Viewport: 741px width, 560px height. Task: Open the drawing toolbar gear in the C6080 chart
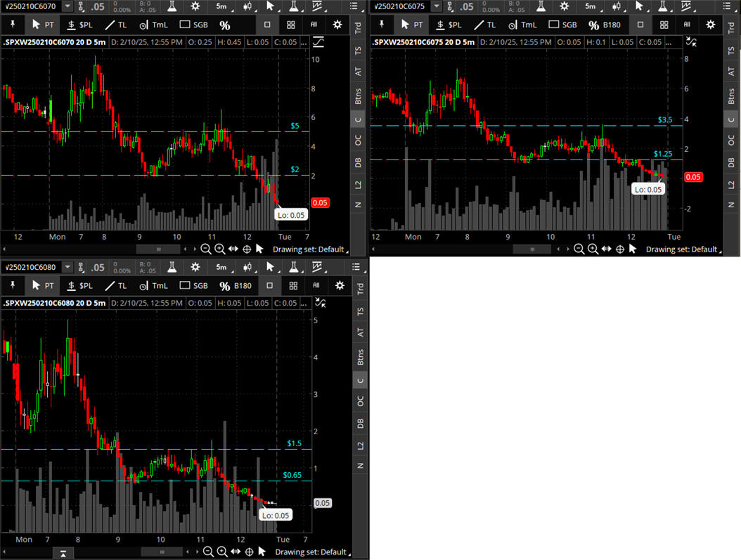tap(340, 286)
